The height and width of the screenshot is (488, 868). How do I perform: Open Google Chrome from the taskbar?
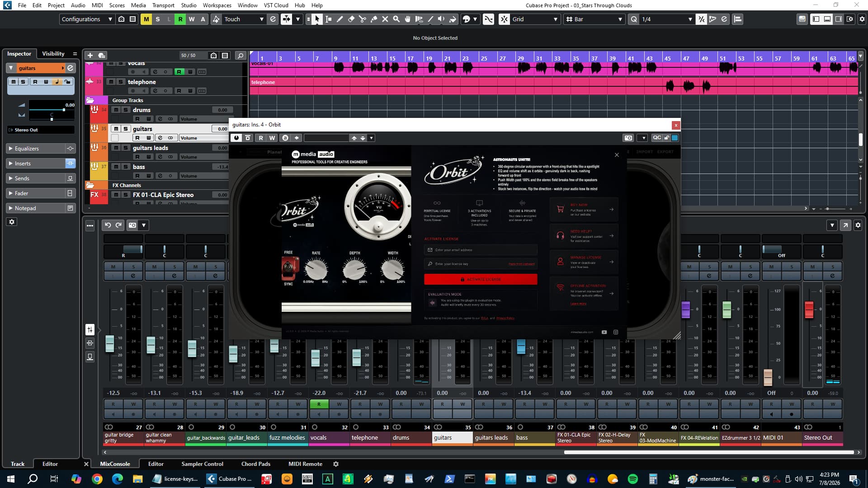click(x=97, y=479)
